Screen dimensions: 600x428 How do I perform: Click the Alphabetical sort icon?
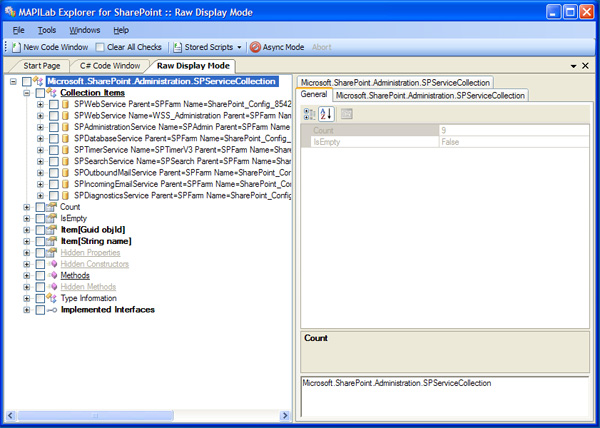(x=326, y=114)
